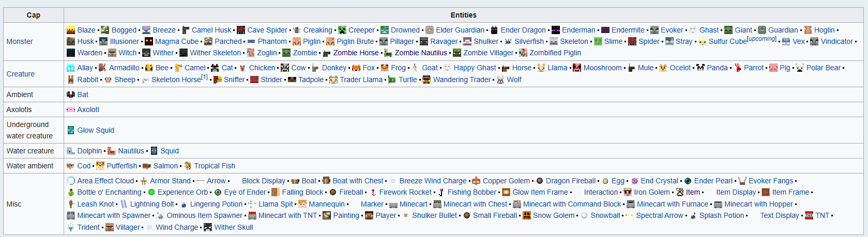Image resolution: width=868 pixels, height=237 pixels.
Task: Select the 'Entities' column header
Action: point(463,15)
